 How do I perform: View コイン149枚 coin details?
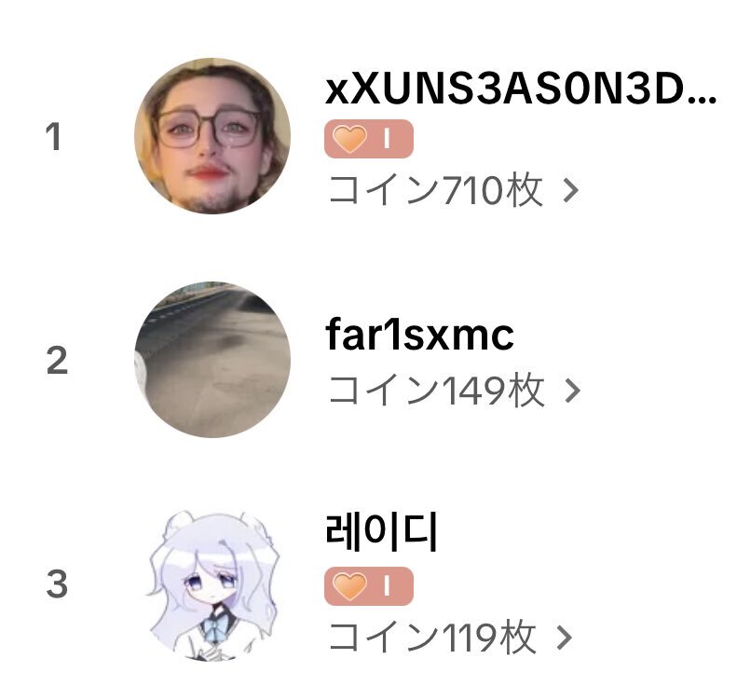tap(437, 390)
